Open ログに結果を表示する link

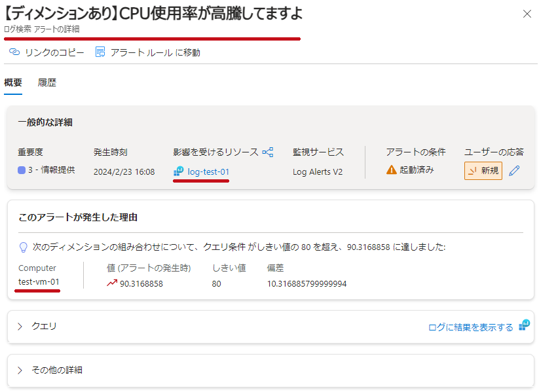coord(471,327)
